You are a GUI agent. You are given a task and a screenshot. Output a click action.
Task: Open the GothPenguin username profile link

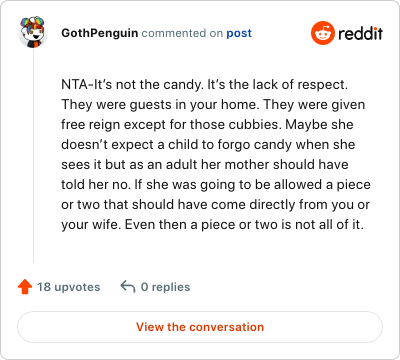(100, 33)
